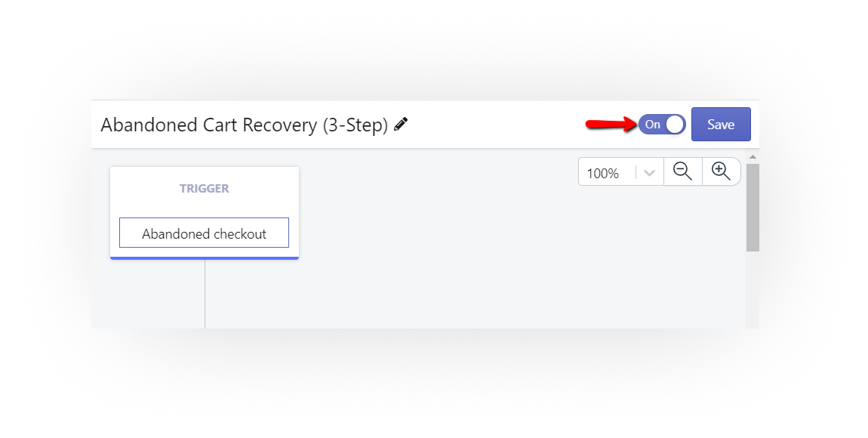
Task: Click the pencil icon to rename workflow
Action: 401,124
